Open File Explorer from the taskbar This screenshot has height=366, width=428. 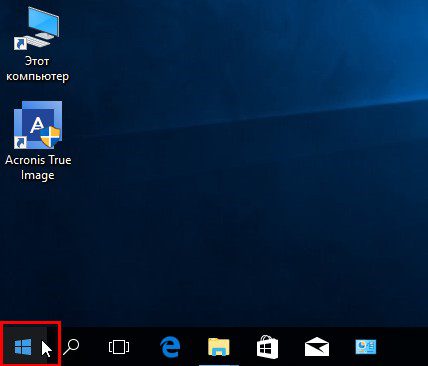tap(219, 347)
